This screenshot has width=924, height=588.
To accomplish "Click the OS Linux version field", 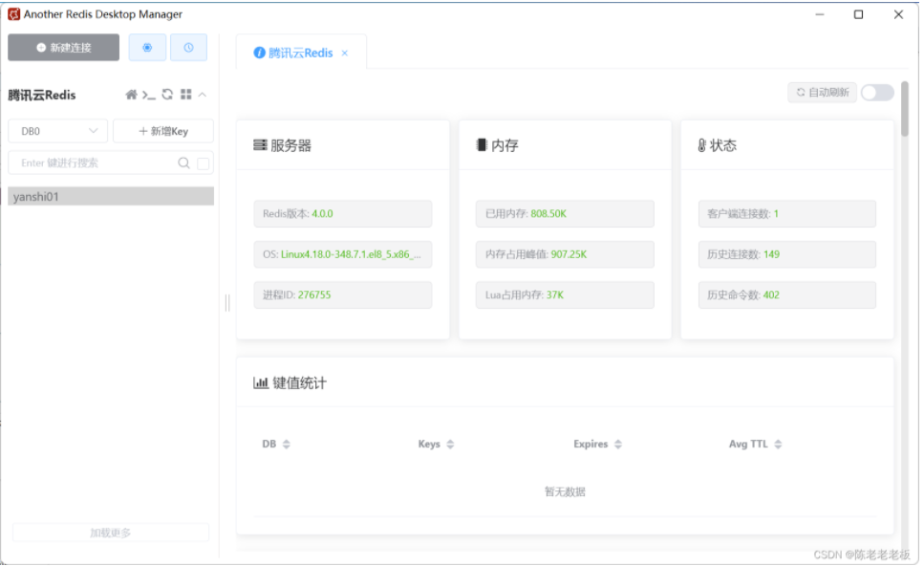I will click(x=343, y=254).
